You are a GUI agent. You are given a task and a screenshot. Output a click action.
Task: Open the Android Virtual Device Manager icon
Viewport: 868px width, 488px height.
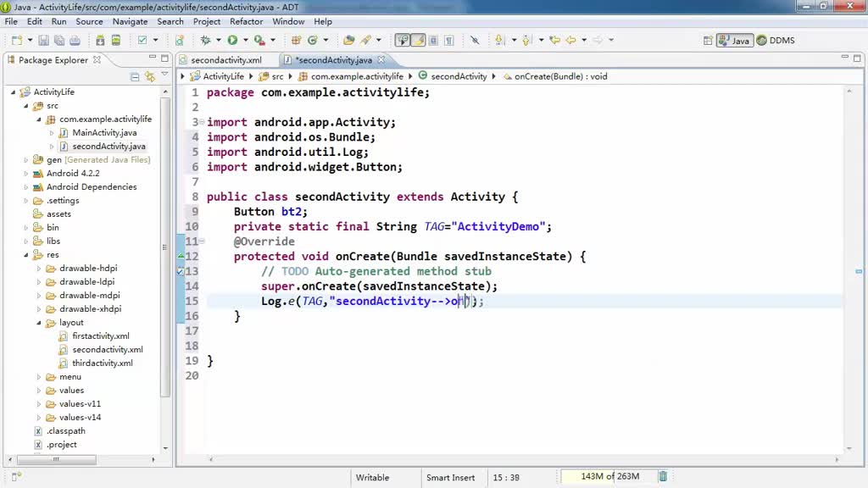coord(115,41)
